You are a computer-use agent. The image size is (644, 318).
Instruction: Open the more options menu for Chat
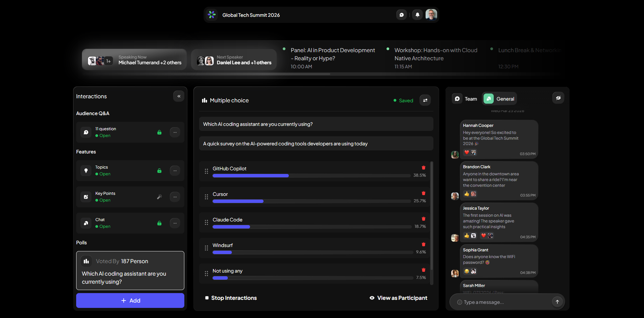[x=175, y=223]
